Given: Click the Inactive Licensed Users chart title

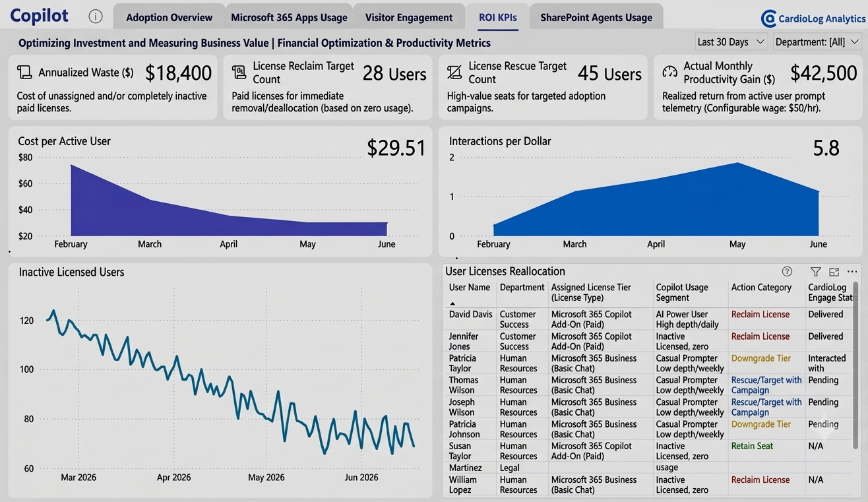Looking at the screenshot, I should coord(71,272).
